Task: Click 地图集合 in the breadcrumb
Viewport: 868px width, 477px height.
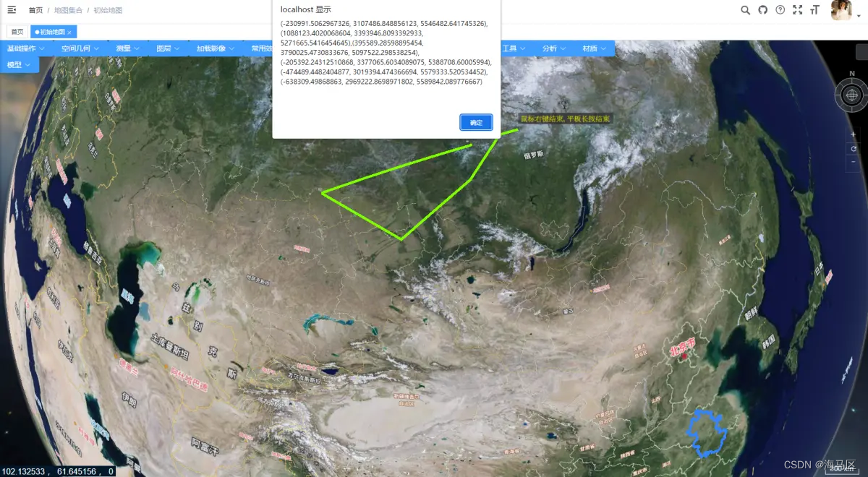Action: coord(68,10)
